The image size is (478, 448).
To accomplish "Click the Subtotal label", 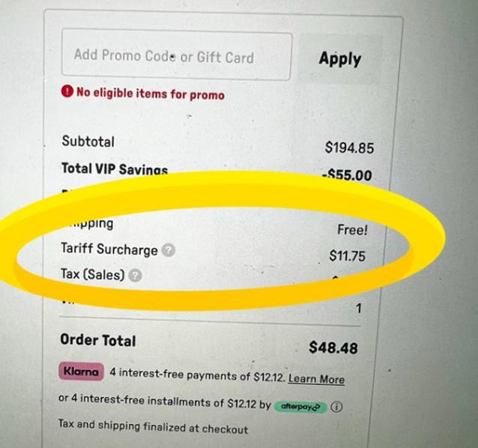I will point(88,142).
